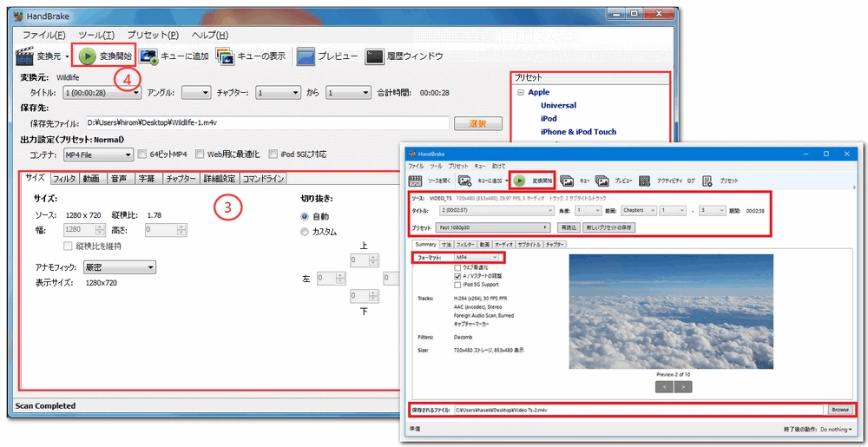Enable the iPod 5Gに対応 checkbox
This screenshot has height=447, width=868.
tap(273, 154)
